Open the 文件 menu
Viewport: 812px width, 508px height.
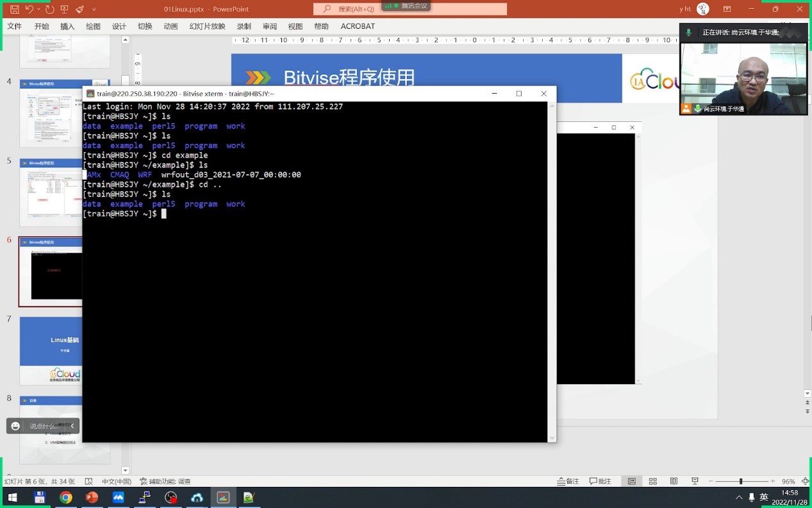click(x=14, y=26)
